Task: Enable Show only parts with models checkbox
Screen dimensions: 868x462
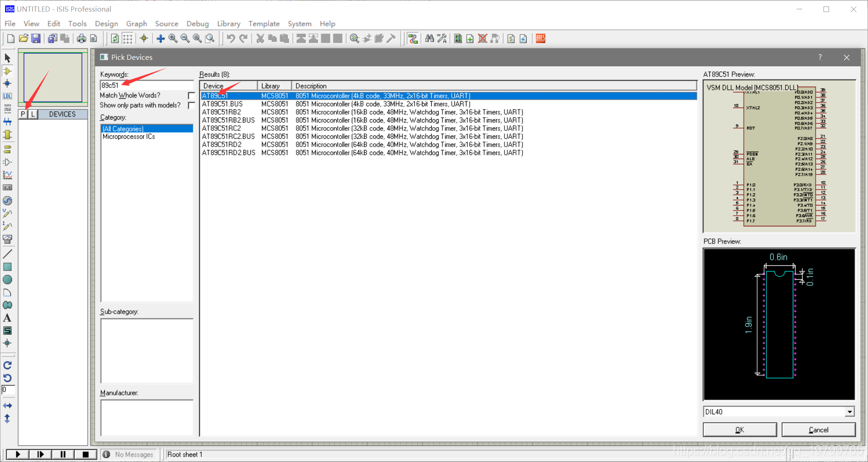Action: coord(191,105)
